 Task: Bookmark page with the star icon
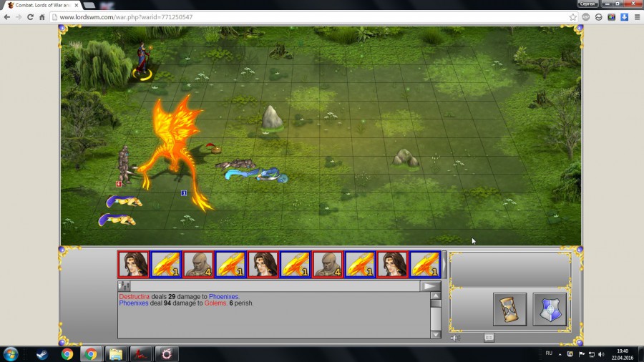point(573,17)
